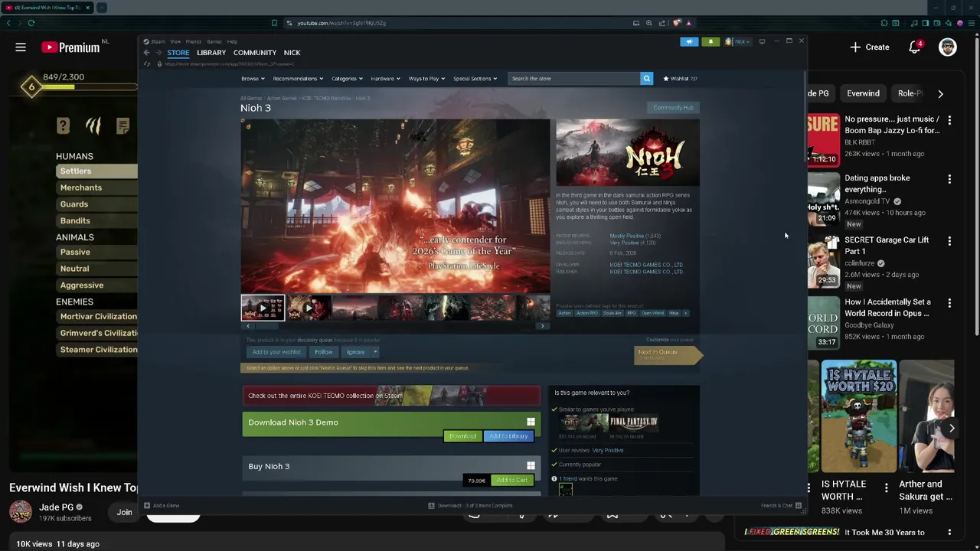Screen dimensions: 980x551
Task: Expand Special Sections menu
Action: coord(475,78)
